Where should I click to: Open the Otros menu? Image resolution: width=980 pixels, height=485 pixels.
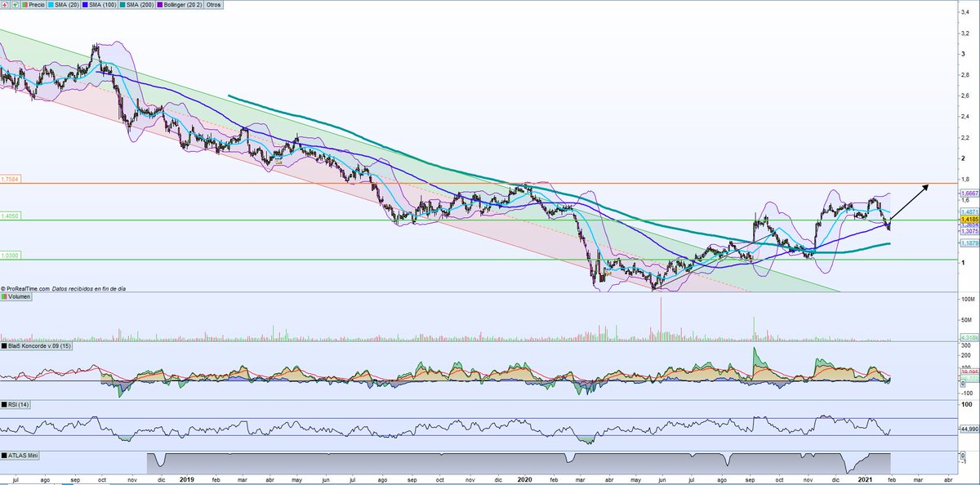click(216, 4)
